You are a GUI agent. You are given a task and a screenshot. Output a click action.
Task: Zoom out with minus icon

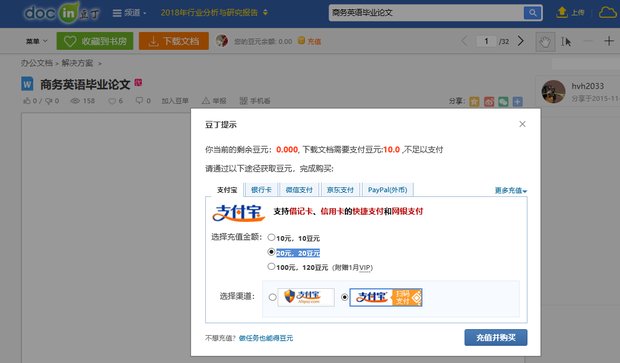588,41
